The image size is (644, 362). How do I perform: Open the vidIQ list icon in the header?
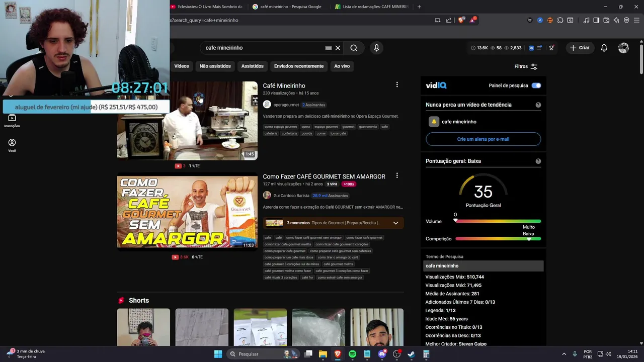pyautogui.click(x=539, y=48)
